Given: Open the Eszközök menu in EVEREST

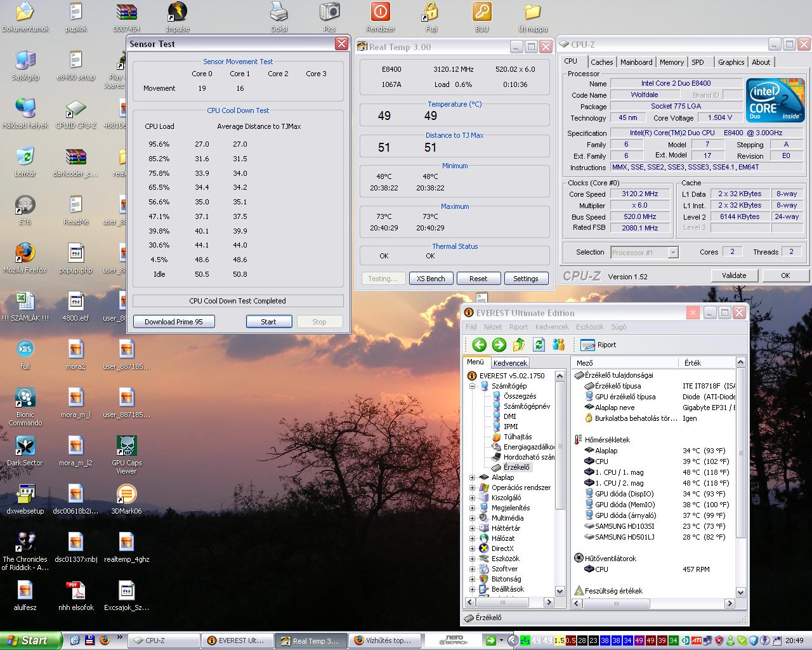Looking at the screenshot, I should click(x=590, y=327).
